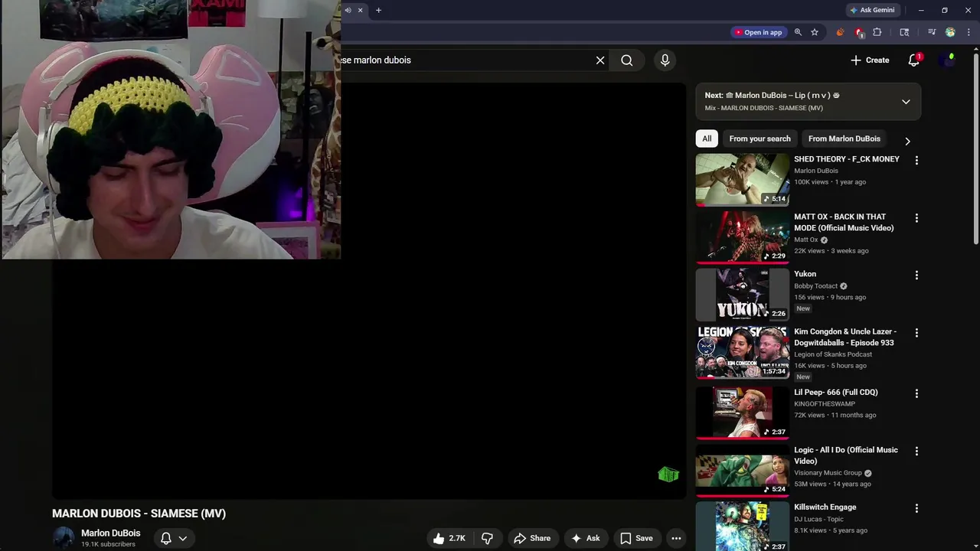The height and width of the screenshot is (551, 980).
Task: Open options for the Lil Peep video
Action: click(x=916, y=393)
